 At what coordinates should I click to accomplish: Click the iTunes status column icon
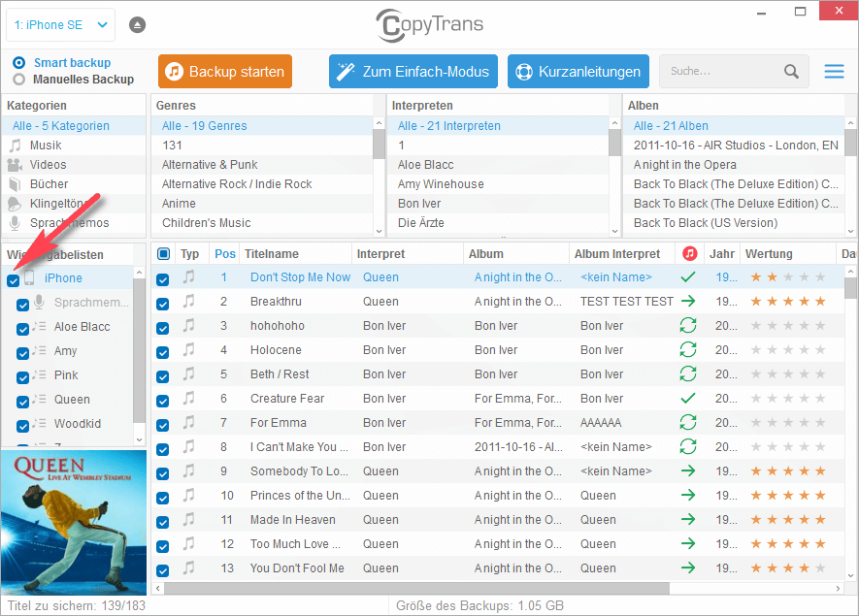coord(690,253)
